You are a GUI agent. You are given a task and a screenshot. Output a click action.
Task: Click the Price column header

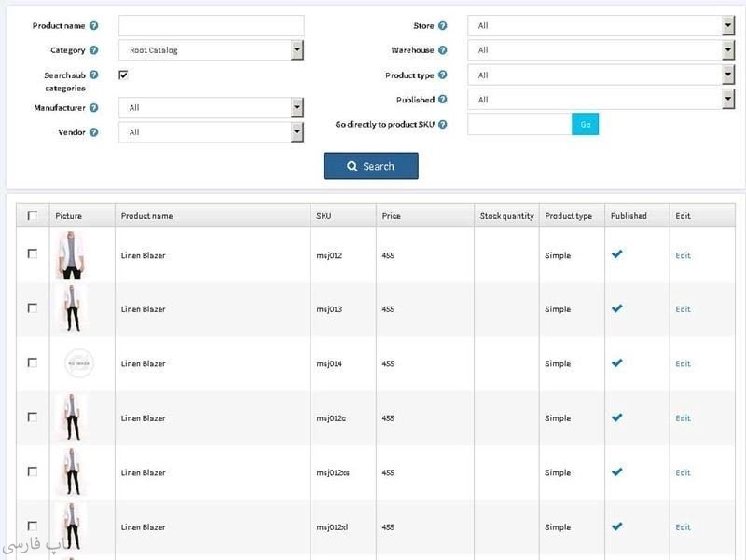point(391,216)
